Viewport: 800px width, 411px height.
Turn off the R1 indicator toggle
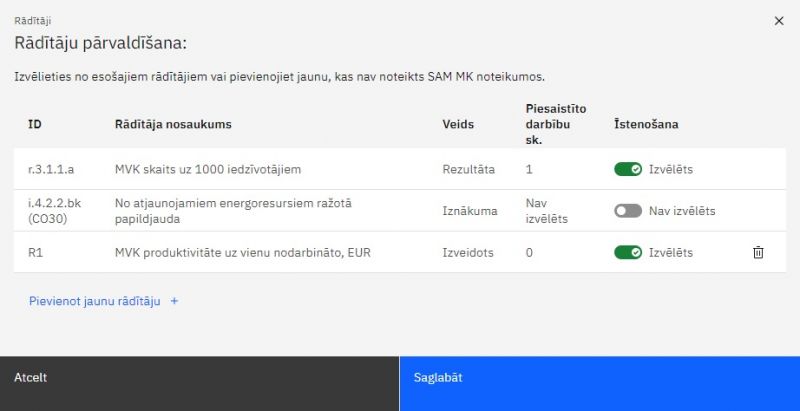click(628, 253)
